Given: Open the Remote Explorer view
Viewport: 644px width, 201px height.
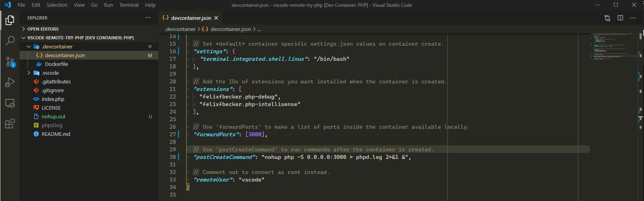Looking at the screenshot, I should coord(10,103).
